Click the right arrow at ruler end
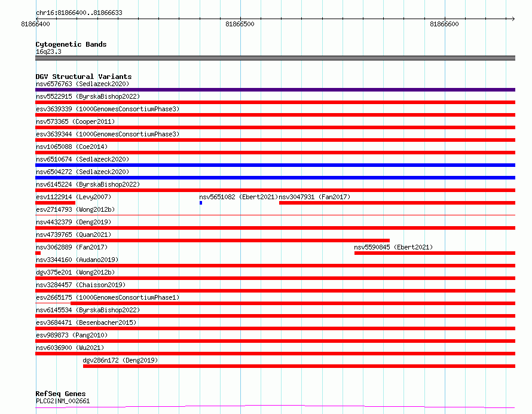 tap(513, 19)
